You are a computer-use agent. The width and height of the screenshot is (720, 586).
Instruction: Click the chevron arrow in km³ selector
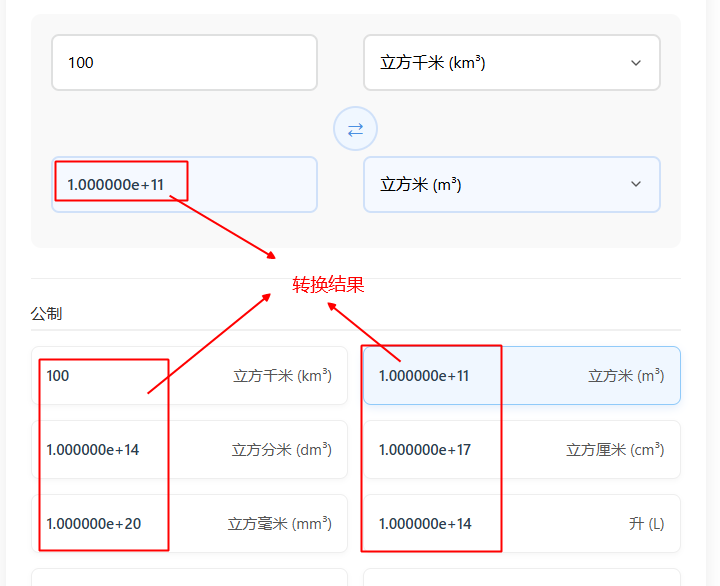coord(636,63)
